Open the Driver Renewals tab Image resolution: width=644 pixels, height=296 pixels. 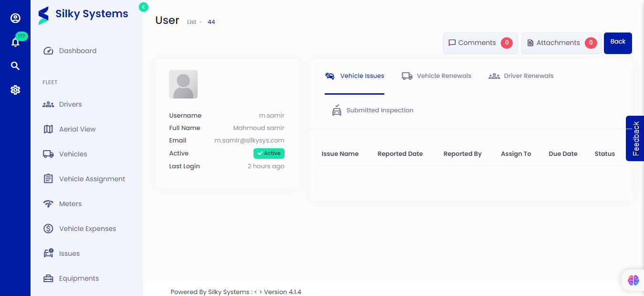tap(521, 76)
